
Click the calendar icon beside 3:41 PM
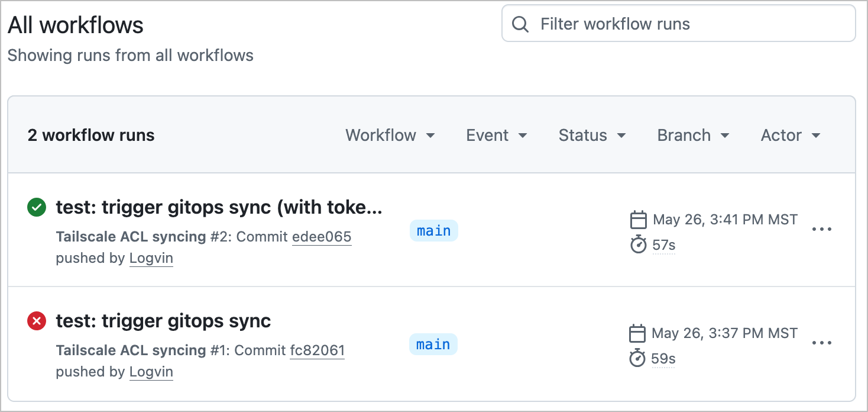(x=638, y=220)
